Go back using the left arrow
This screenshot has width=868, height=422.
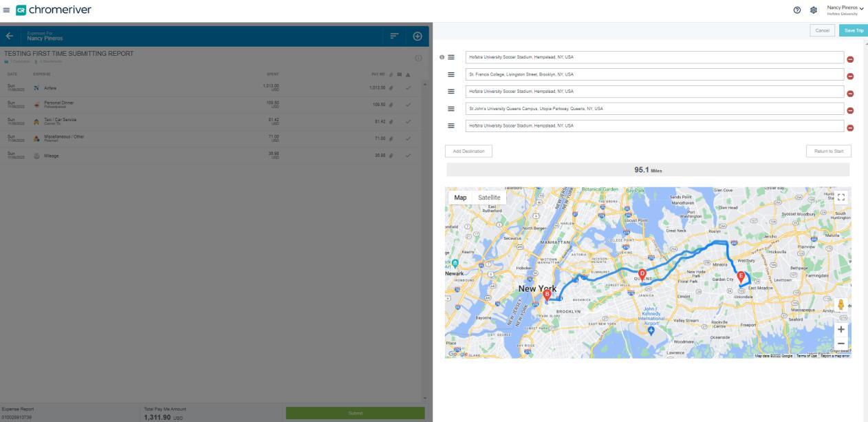click(10, 36)
